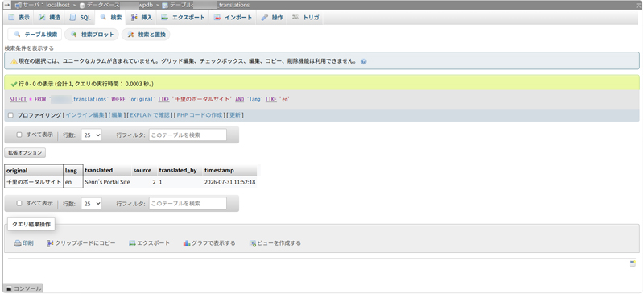This screenshot has height=294, width=644.
Task: Open the SQL tab
Action: (x=80, y=18)
